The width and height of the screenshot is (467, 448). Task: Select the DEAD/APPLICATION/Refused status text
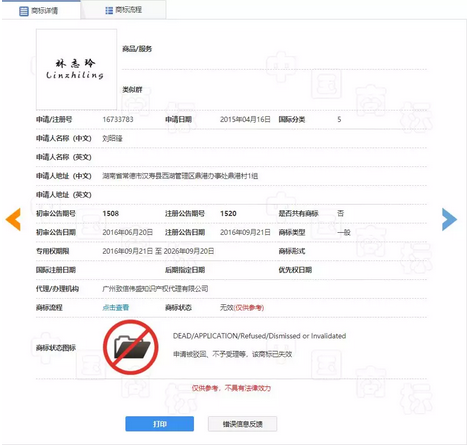pyautogui.click(x=259, y=336)
